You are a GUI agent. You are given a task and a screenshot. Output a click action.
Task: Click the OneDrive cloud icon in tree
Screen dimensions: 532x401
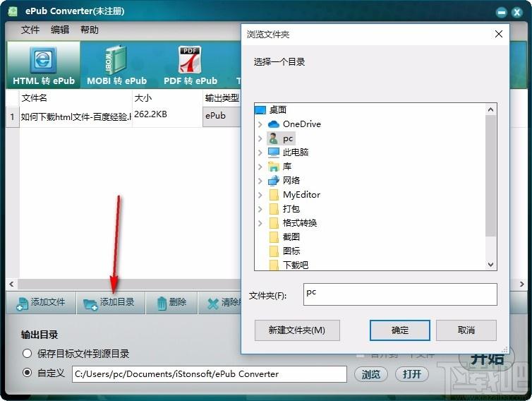coord(274,124)
